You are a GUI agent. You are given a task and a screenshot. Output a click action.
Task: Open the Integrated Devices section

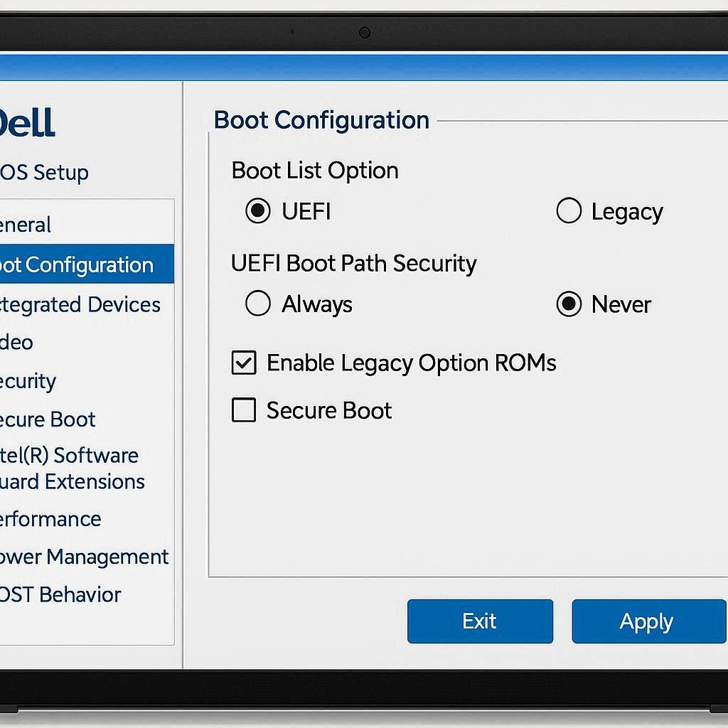78,305
